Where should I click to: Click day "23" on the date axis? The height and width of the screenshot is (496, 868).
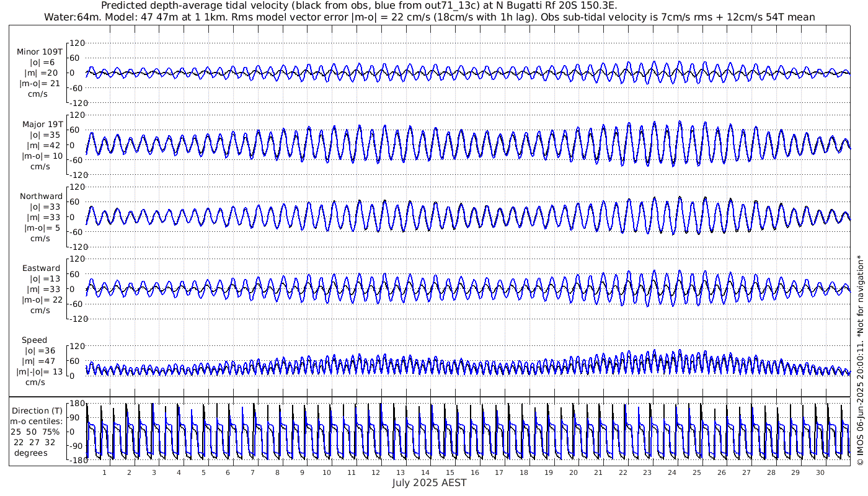click(647, 472)
